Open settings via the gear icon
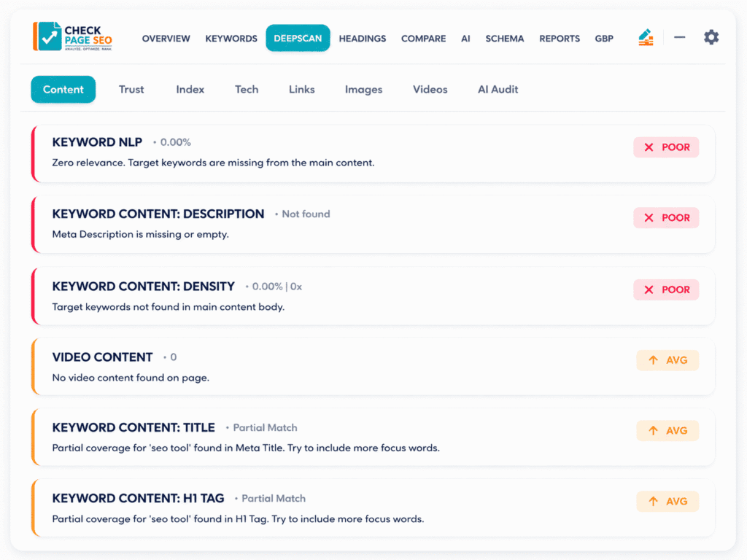 [x=711, y=37]
